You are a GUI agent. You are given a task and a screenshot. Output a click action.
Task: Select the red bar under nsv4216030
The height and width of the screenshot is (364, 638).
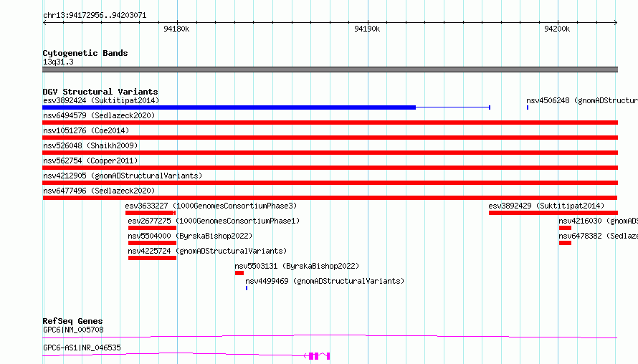[565, 228]
